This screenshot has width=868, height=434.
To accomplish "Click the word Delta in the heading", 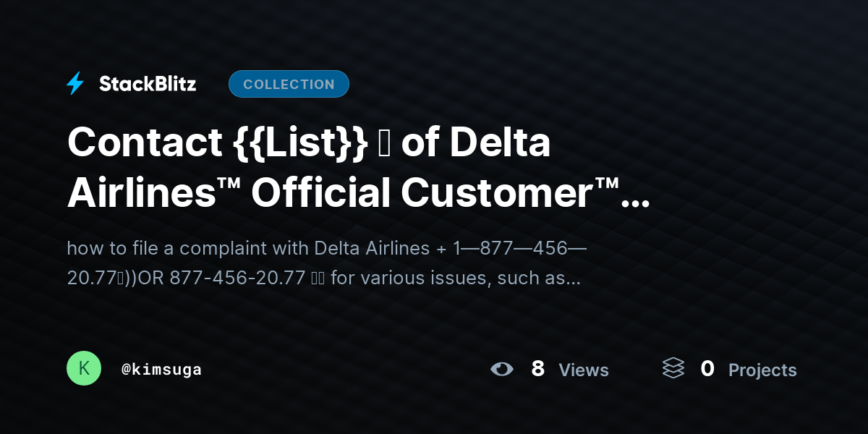I will [x=500, y=142].
